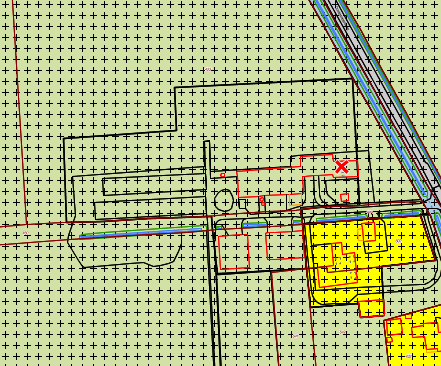The width and height of the screenshot is (441, 366).
Task: Click the large L-shaped red building on yellow parcel
Action: pyautogui.click(x=338, y=265)
